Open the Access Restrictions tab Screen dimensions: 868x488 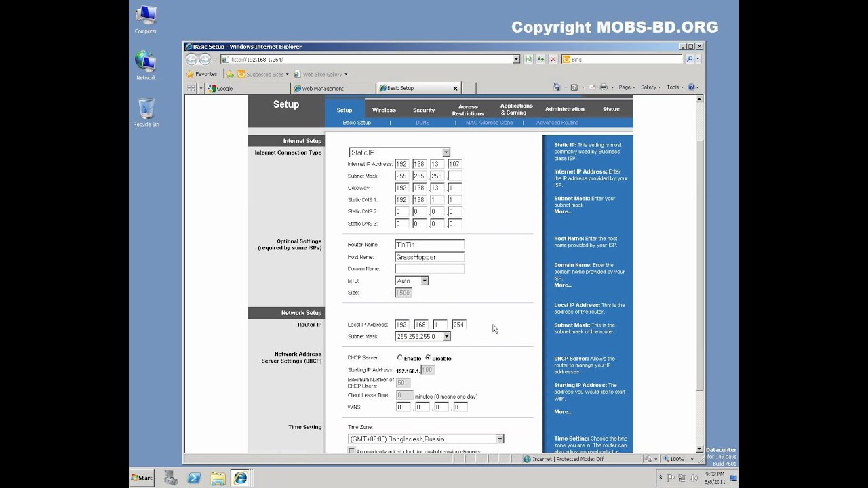click(468, 109)
